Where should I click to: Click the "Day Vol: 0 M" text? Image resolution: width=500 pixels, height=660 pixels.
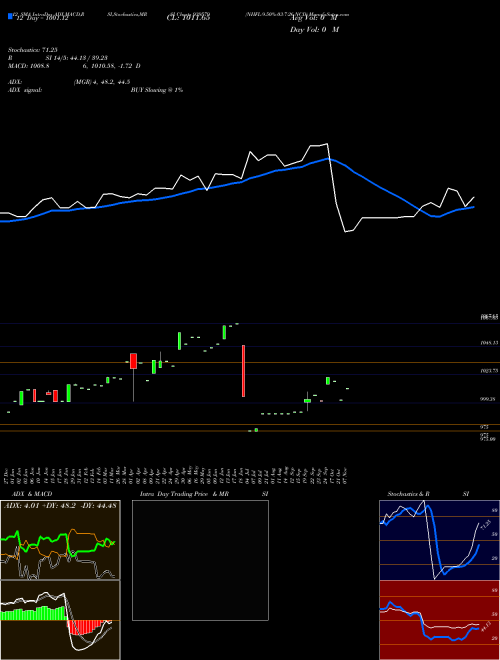pyautogui.click(x=314, y=30)
